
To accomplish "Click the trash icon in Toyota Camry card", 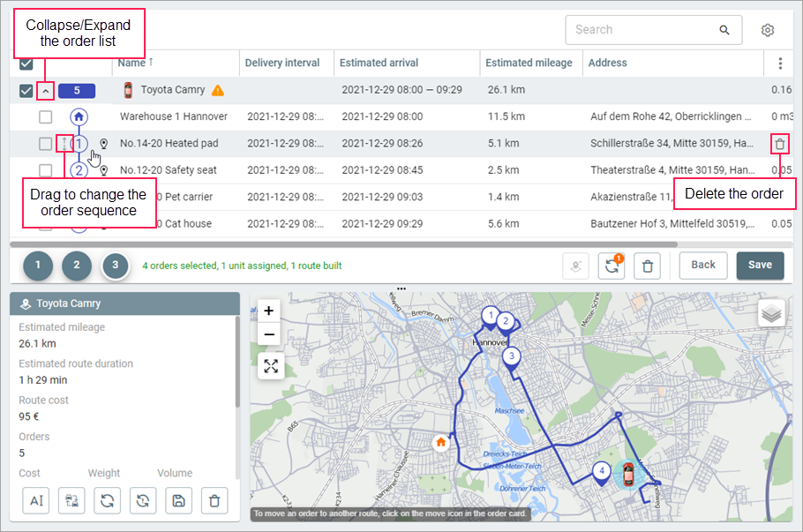I will pos(214,501).
